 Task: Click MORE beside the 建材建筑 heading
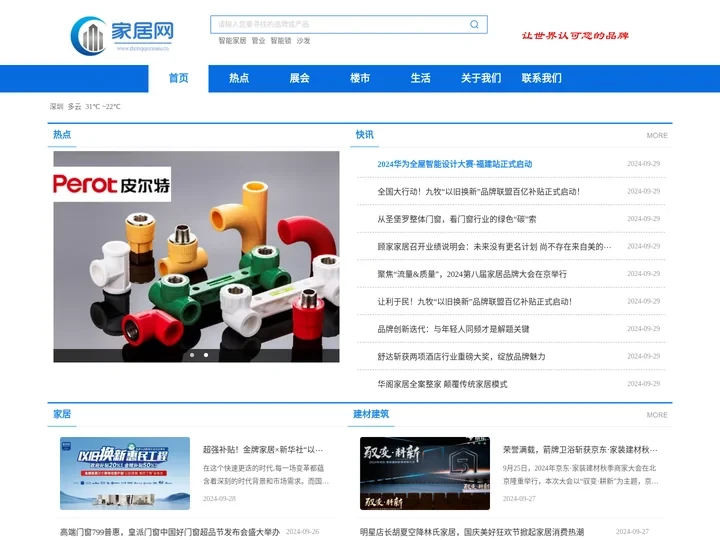[657, 415]
